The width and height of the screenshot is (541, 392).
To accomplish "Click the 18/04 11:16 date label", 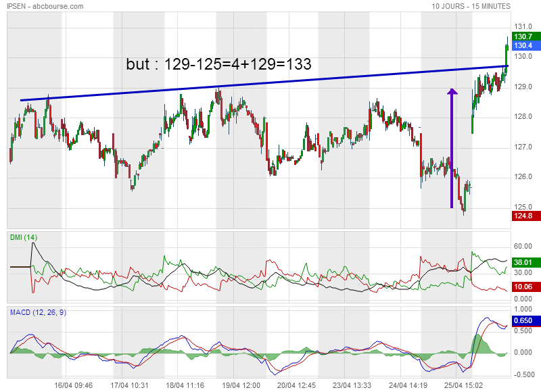I will click(x=185, y=385).
